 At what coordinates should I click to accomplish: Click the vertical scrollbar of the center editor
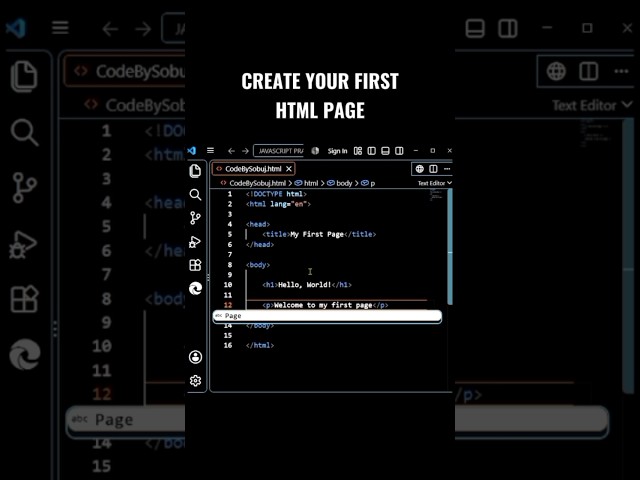coord(450,247)
